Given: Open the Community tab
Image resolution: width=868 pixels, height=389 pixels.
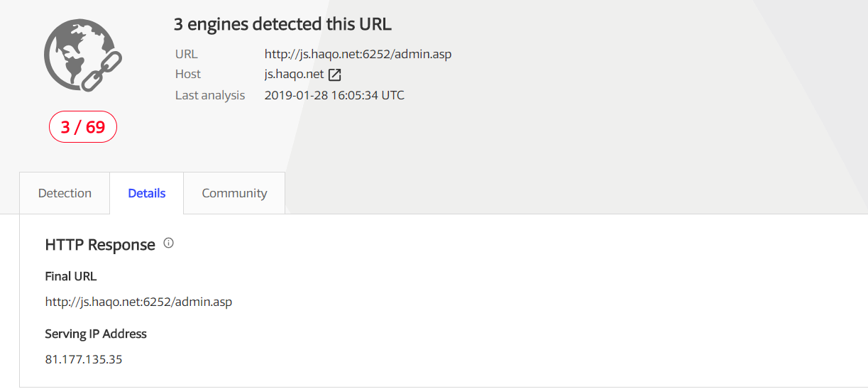Looking at the screenshot, I should coord(234,193).
